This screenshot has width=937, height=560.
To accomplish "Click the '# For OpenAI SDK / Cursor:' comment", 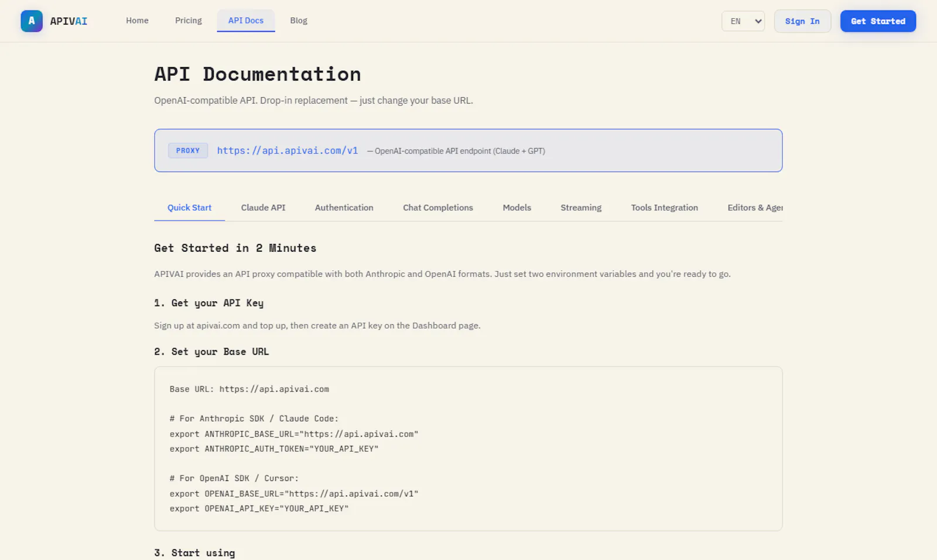I will click(234, 479).
